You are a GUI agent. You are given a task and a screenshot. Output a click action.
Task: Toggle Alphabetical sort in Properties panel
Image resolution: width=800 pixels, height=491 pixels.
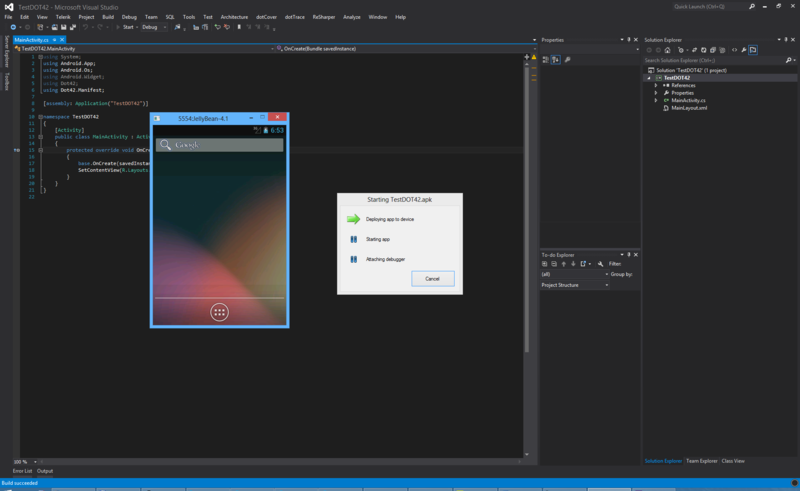click(x=556, y=60)
